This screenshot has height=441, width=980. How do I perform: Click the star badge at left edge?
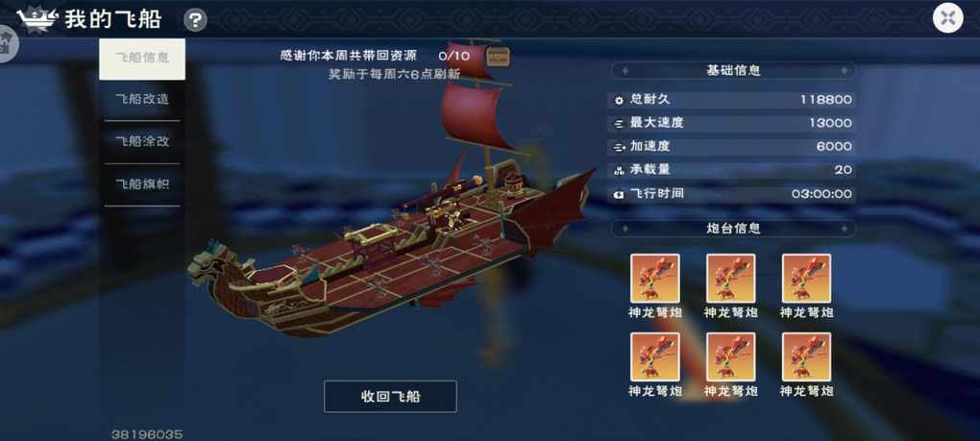click(8, 44)
